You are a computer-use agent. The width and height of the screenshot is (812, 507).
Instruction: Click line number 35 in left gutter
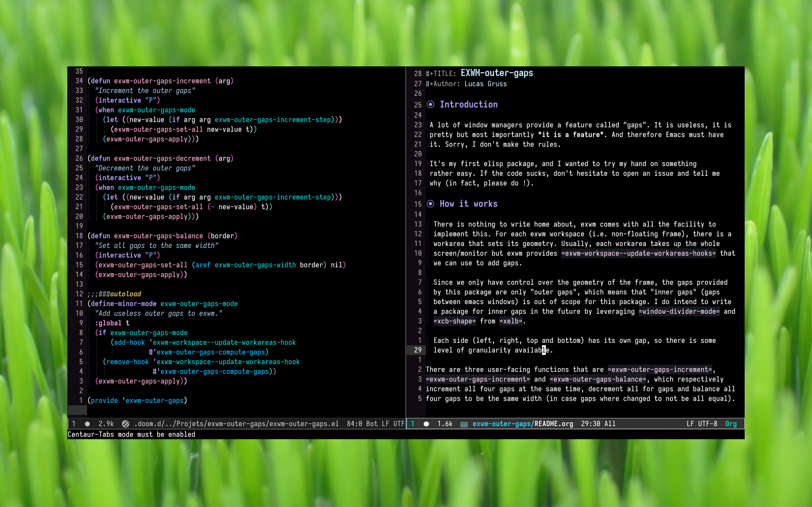(x=79, y=71)
